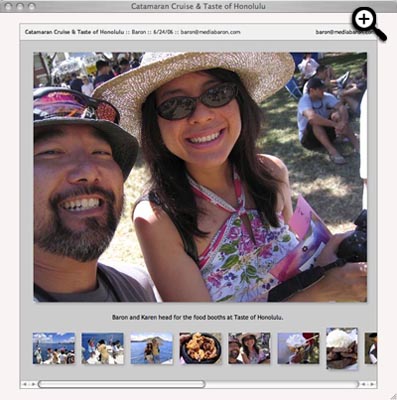Click the gallery header title text
The height and width of the screenshot is (400, 397).
132,32
